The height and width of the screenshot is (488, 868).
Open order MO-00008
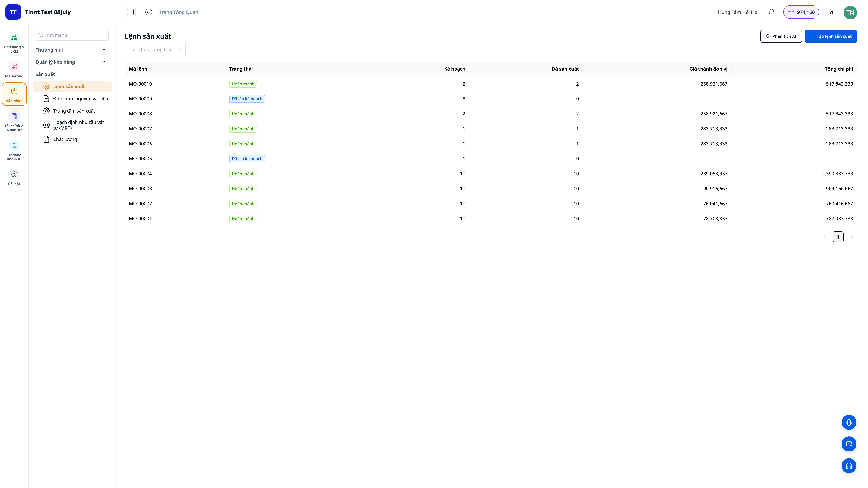click(x=140, y=114)
